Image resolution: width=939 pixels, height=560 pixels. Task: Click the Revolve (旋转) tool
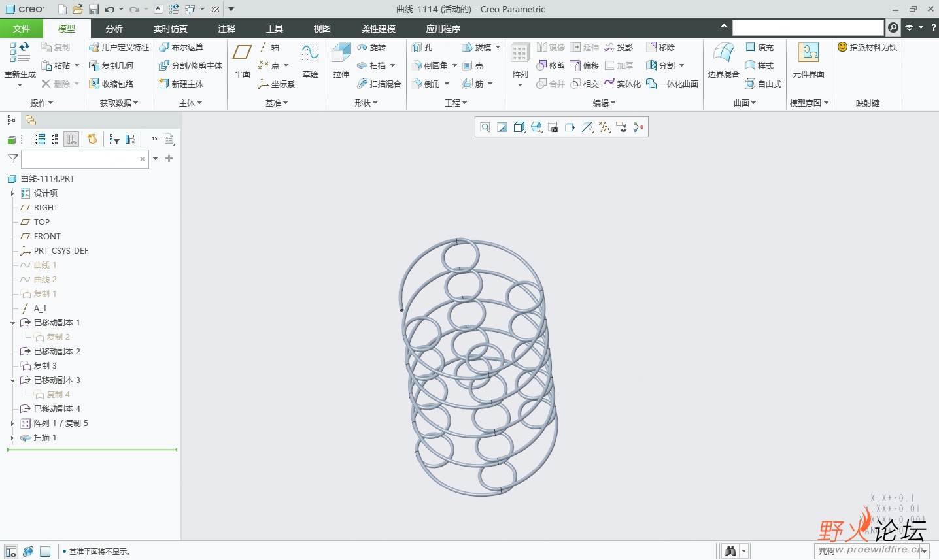coord(371,47)
